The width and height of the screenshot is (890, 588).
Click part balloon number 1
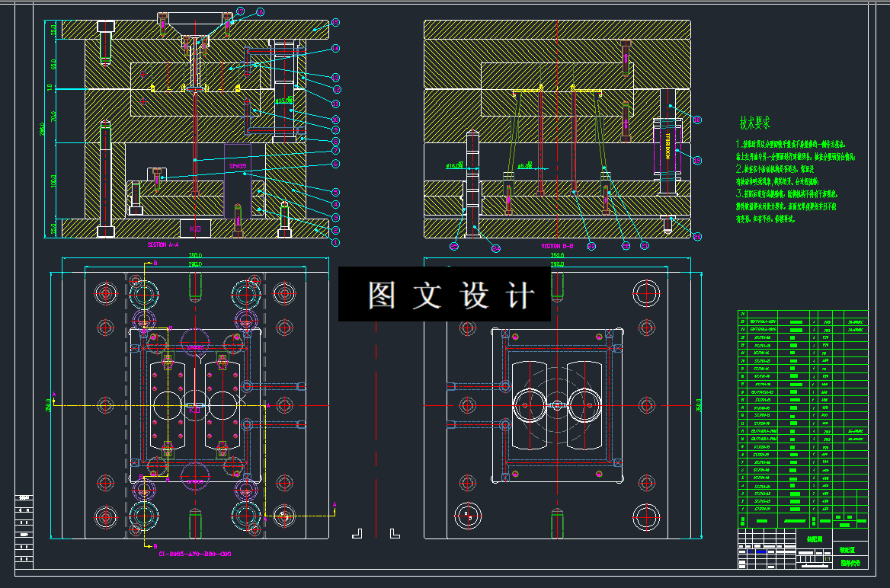[x=335, y=242]
